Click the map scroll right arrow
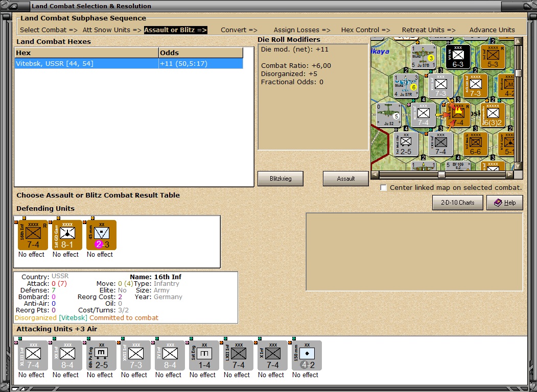 coord(510,175)
